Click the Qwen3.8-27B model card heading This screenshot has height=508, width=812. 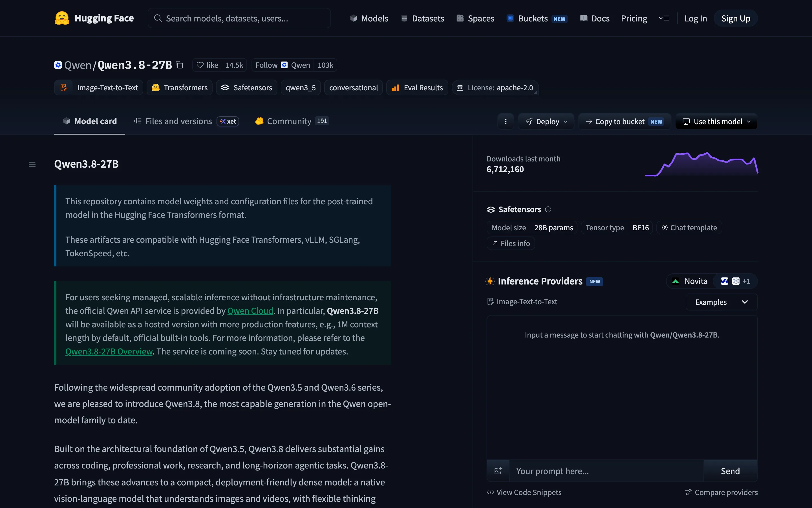86,164
